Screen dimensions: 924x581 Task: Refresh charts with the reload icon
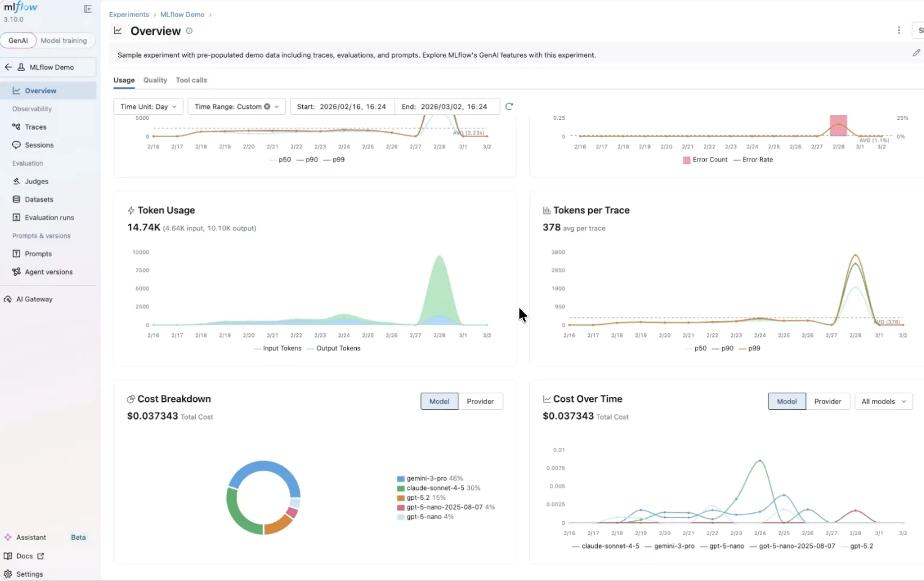click(x=509, y=106)
